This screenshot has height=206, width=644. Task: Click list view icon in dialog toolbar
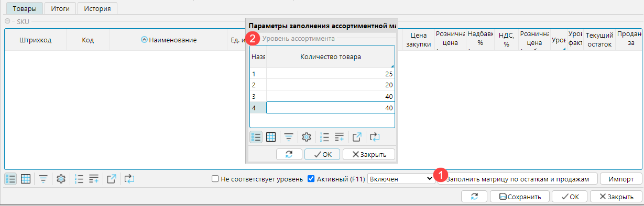256,137
